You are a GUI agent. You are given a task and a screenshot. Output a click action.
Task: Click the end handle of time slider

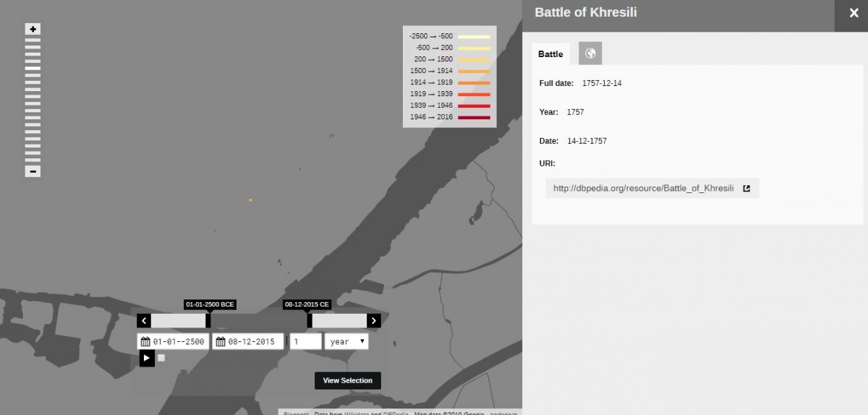pyautogui.click(x=310, y=320)
